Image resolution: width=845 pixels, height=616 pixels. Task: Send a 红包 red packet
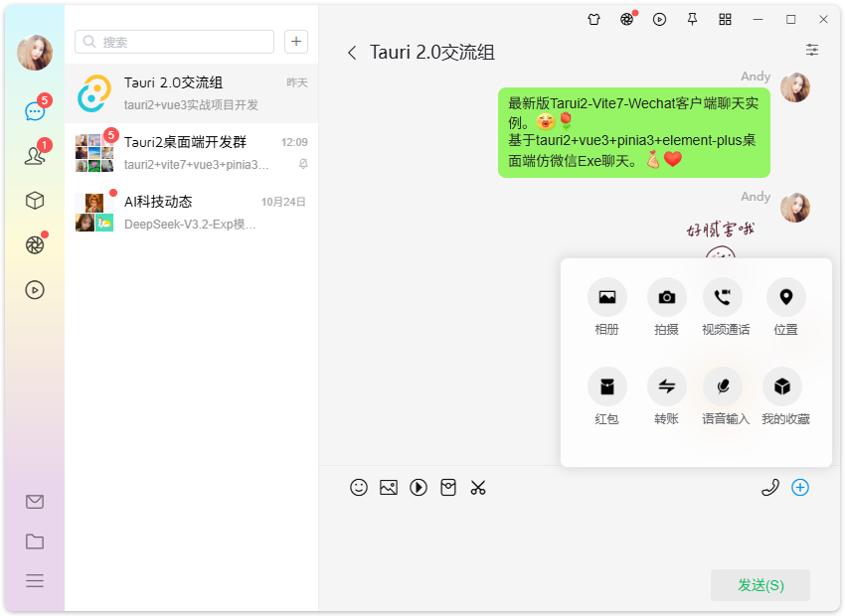(606, 386)
